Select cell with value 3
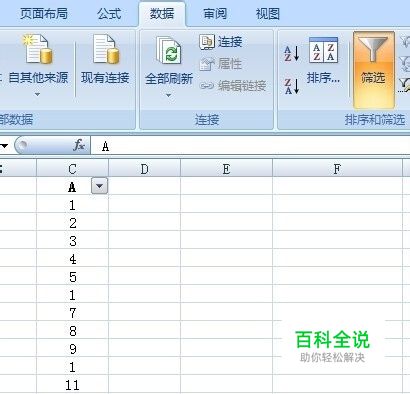 coord(72,241)
